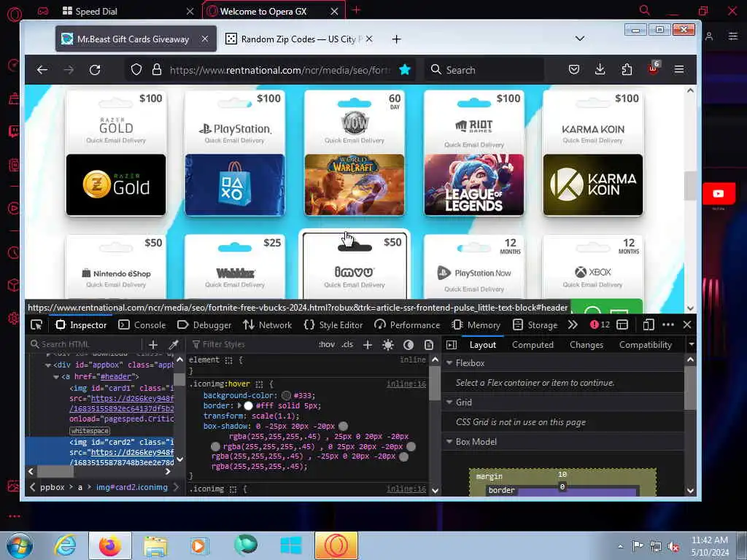Toggle the :hov pseudo-class panel
Image resolution: width=747 pixels, height=560 pixels.
pos(327,344)
